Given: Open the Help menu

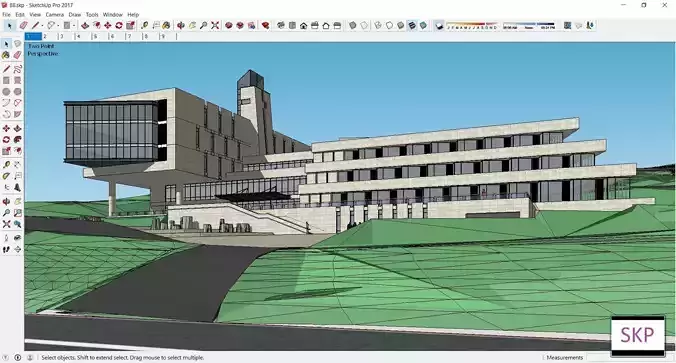Looking at the screenshot, I should pos(133,14).
